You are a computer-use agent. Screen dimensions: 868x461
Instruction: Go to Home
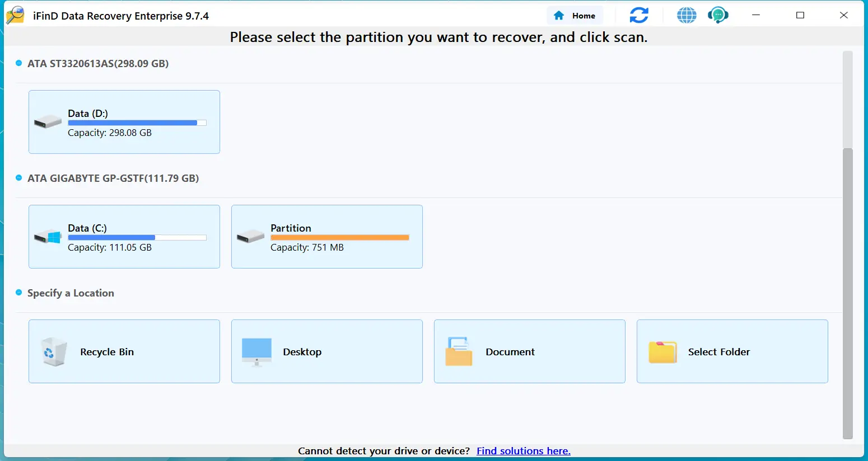pos(575,16)
